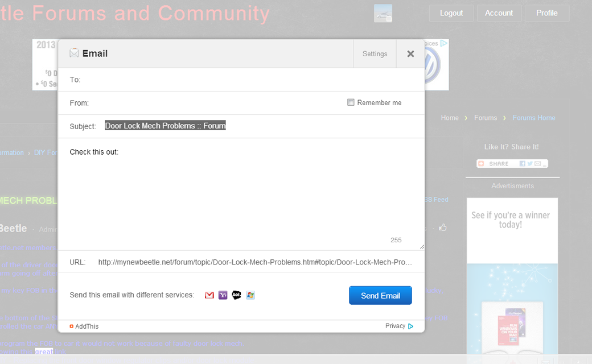This screenshot has height=364, width=592.
Task: Click the Check this out message box
Action: tap(241, 195)
